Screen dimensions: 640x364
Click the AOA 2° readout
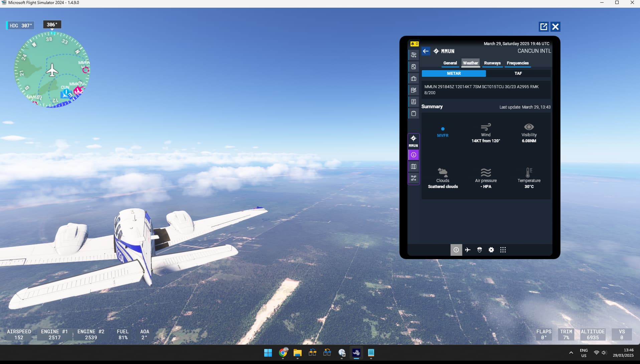coord(145,335)
